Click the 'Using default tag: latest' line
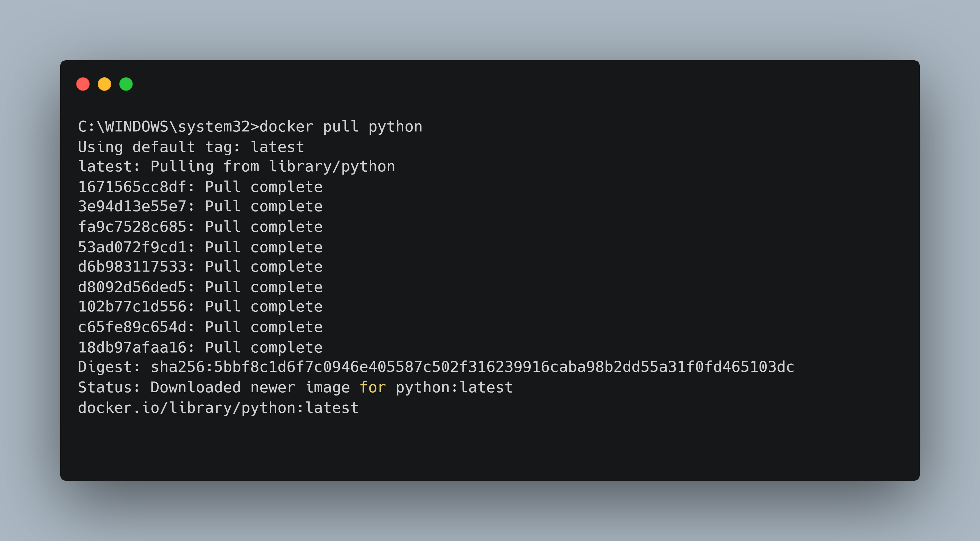This screenshot has width=980, height=541. click(x=191, y=147)
